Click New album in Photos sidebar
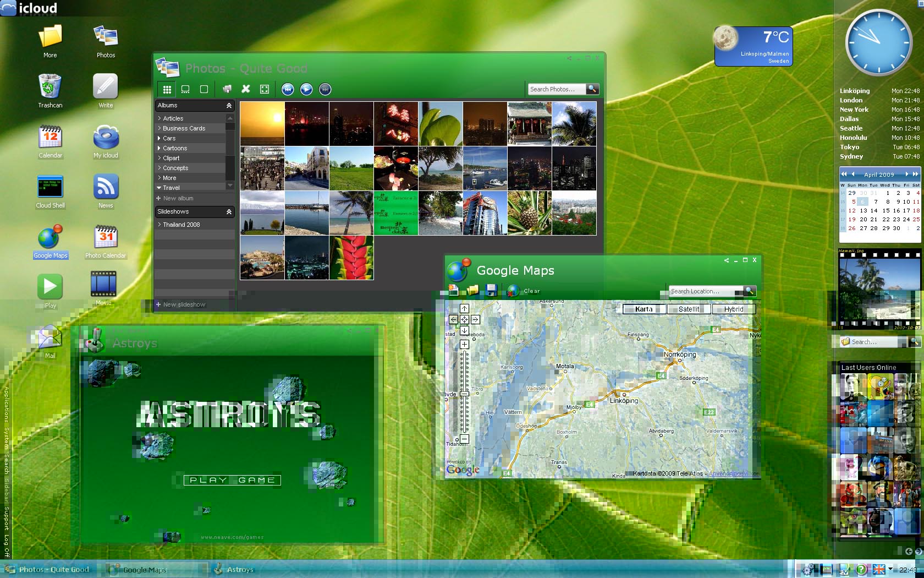 pyautogui.click(x=175, y=198)
